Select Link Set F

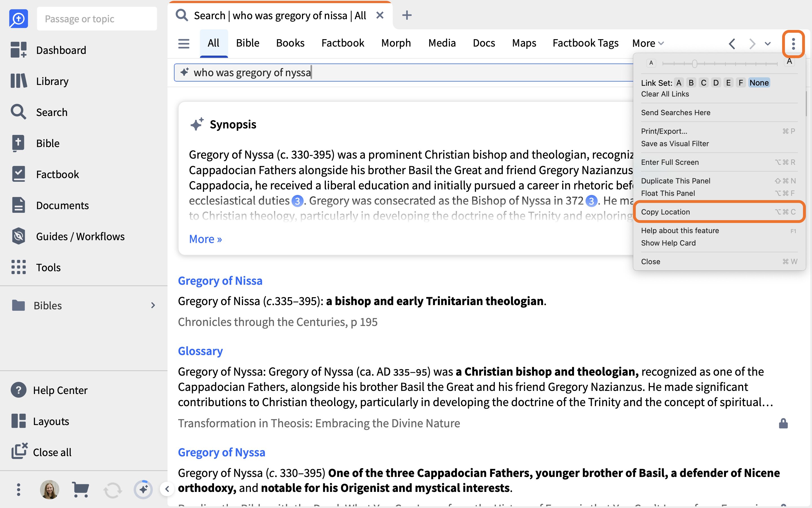pos(741,83)
